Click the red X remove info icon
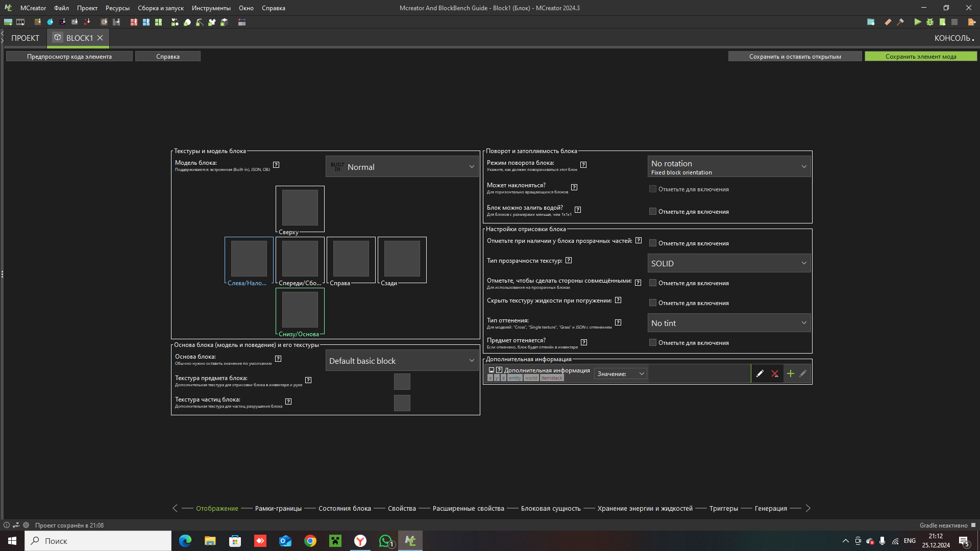980x551 pixels. [774, 373]
